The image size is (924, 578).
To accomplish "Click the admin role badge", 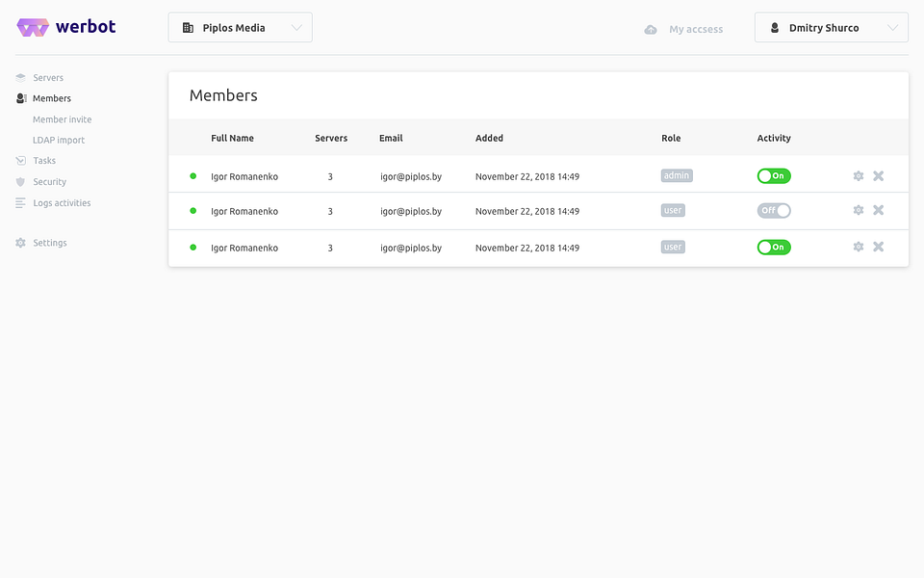I will pyautogui.click(x=677, y=175).
